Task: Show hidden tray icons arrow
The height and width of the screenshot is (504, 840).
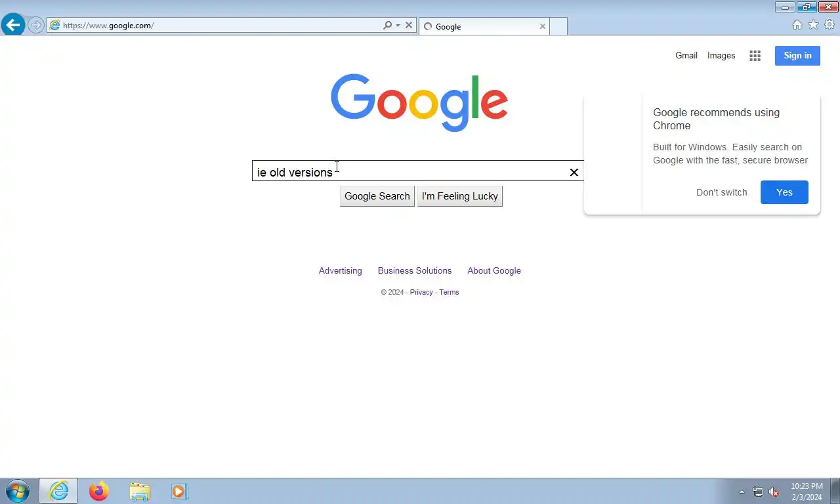Action: click(x=742, y=492)
